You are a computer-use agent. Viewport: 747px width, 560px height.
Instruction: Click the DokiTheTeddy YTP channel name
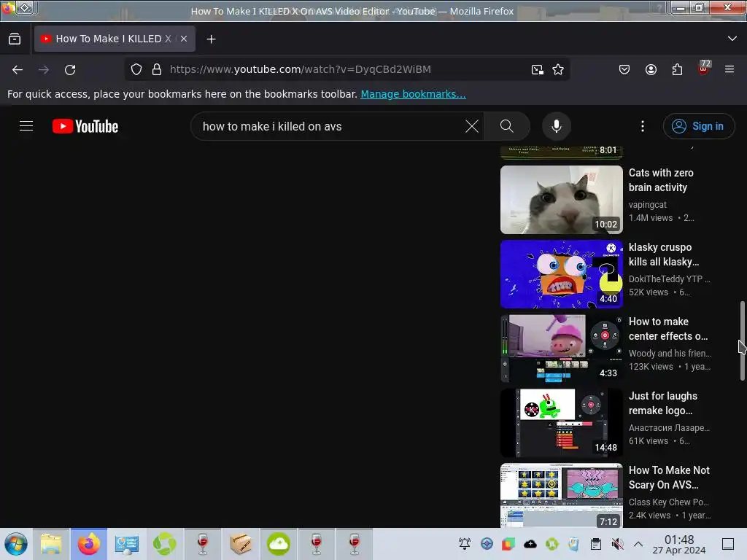670,279
